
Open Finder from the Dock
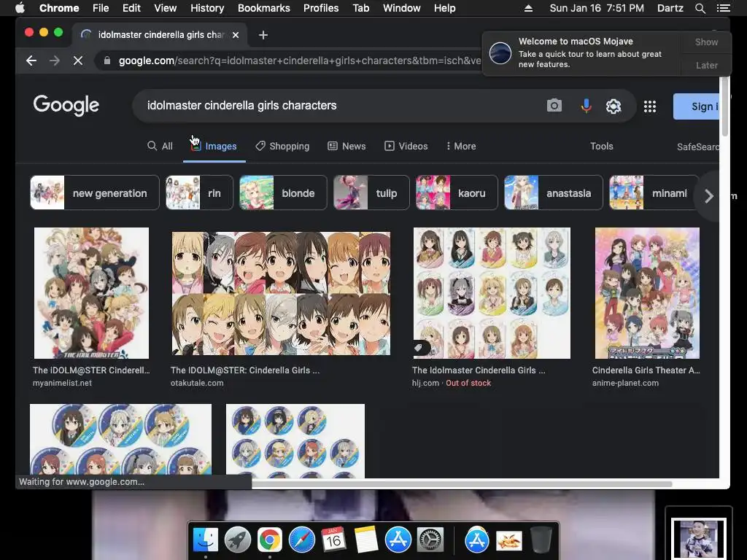coord(205,540)
